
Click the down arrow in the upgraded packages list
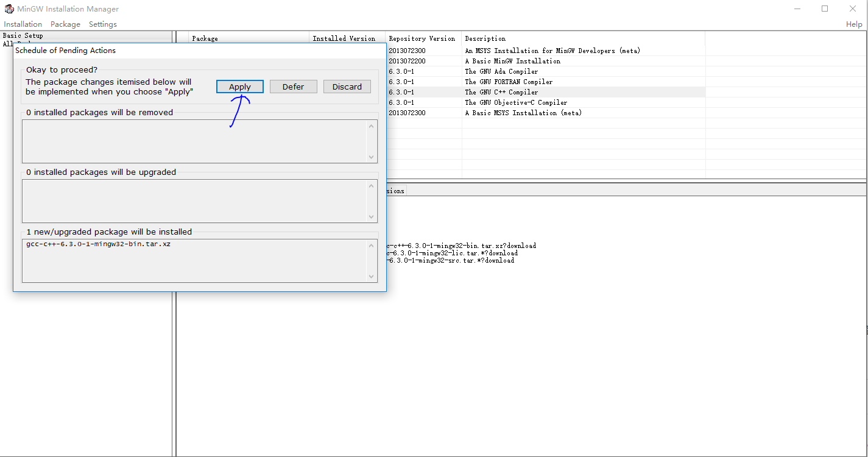pos(372,216)
